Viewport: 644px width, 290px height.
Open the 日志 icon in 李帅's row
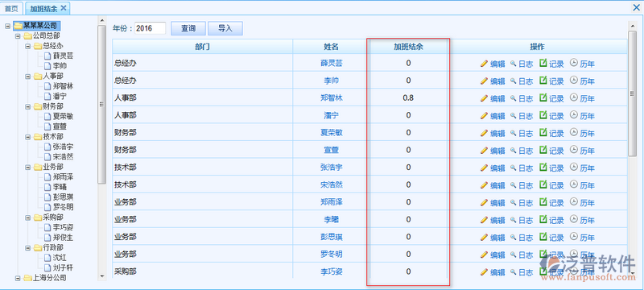point(513,81)
